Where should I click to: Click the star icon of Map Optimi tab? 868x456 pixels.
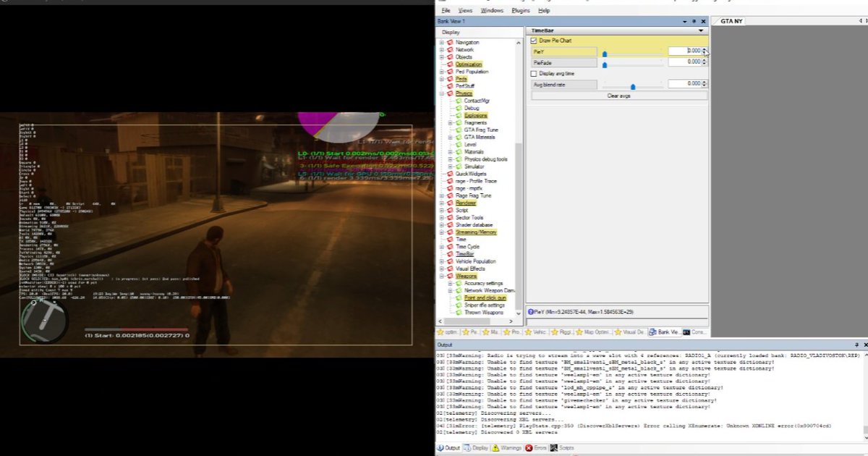(x=581, y=332)
